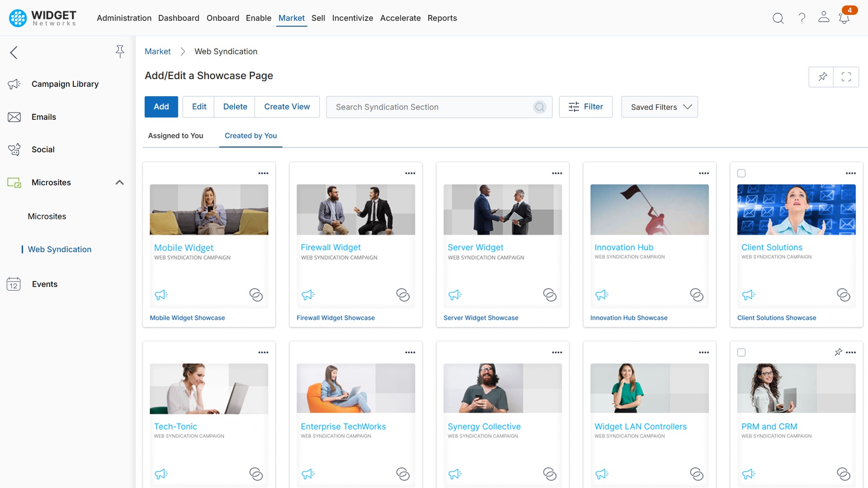
Task: Unpin the PRM and CRM card
Action: tap(839, 352)
